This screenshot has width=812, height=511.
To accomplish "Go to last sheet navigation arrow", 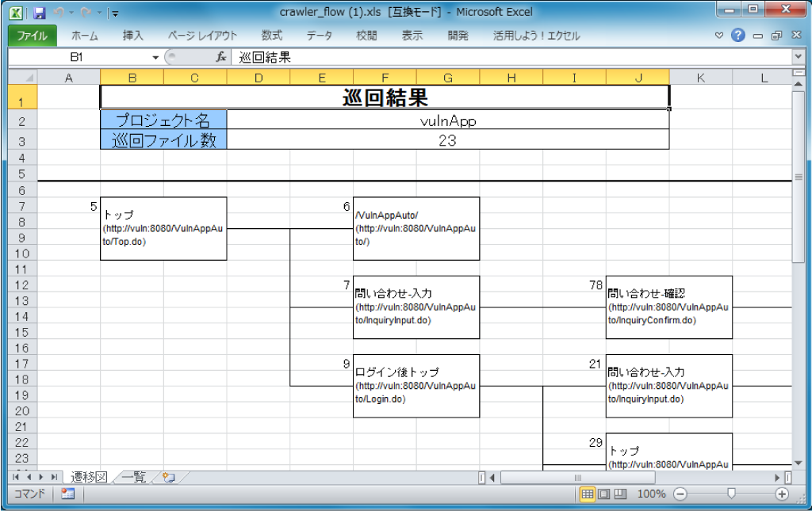I will tap(54, 477).
